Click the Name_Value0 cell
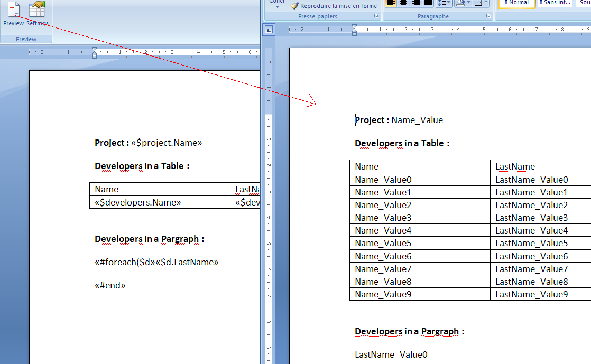The image size is (591, 364). 420,180
